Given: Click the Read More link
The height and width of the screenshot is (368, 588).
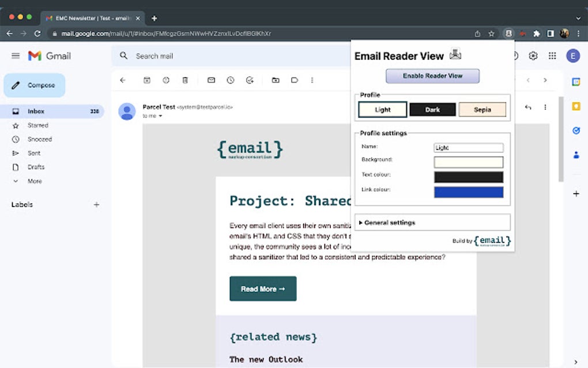Looking at the screenshot, I should [x=263, y=288].
